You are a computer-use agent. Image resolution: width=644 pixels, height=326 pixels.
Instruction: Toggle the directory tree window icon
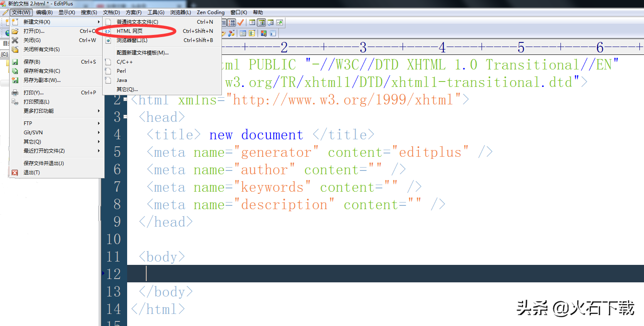click(261, 22)
